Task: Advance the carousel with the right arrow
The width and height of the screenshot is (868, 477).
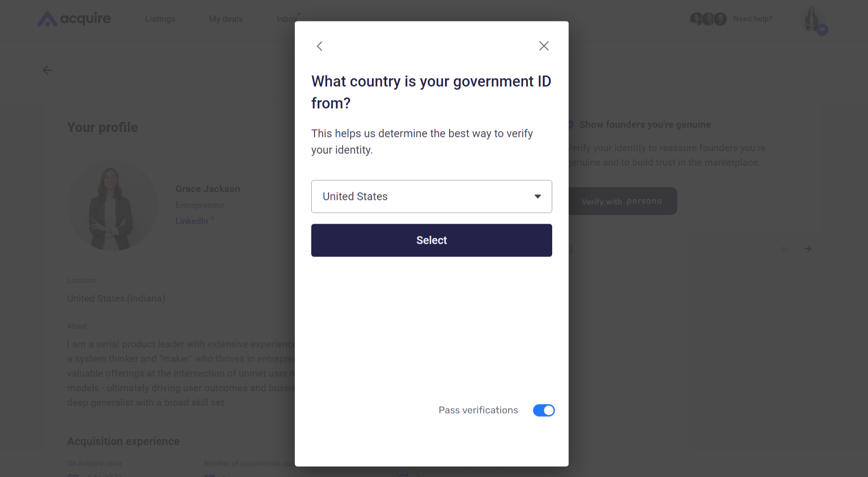Action: 807,249
